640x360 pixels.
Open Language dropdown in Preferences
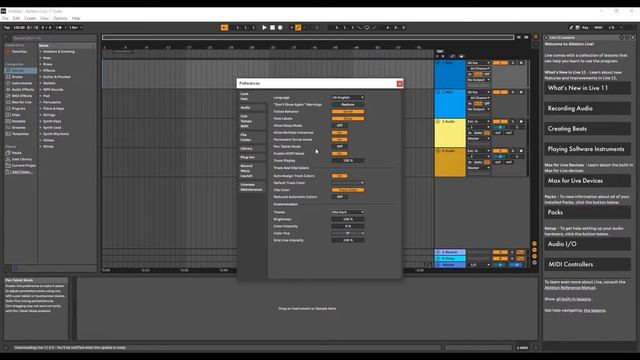coord(348,98)
